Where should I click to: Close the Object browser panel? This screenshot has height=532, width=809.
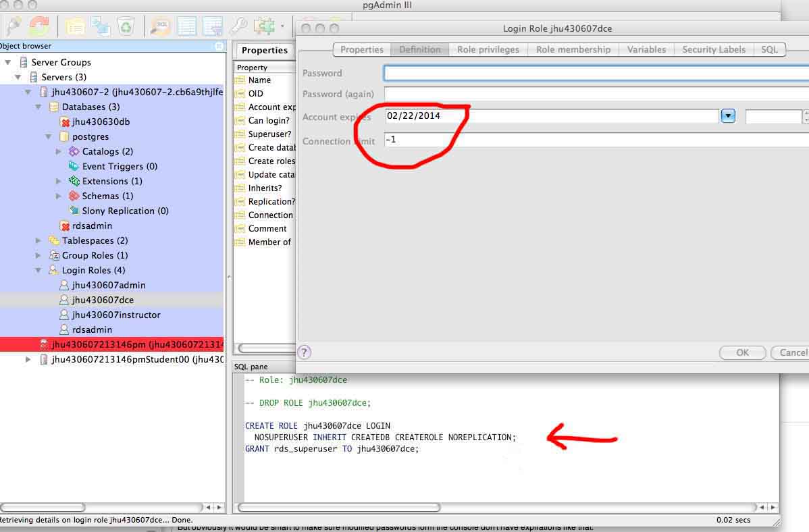(x=219, y=46)
